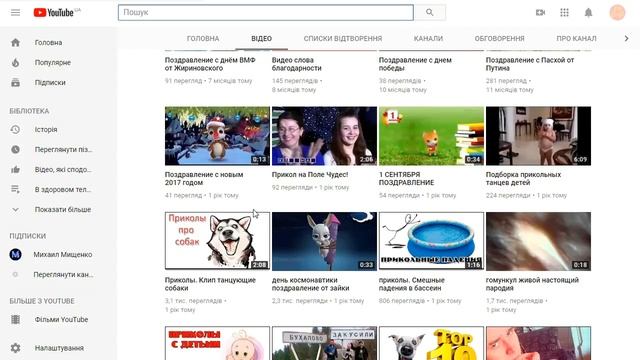Open the Top 10 dog thumbnail
Image resolution: width=640 pixels, height=360 pixels.
431,343
